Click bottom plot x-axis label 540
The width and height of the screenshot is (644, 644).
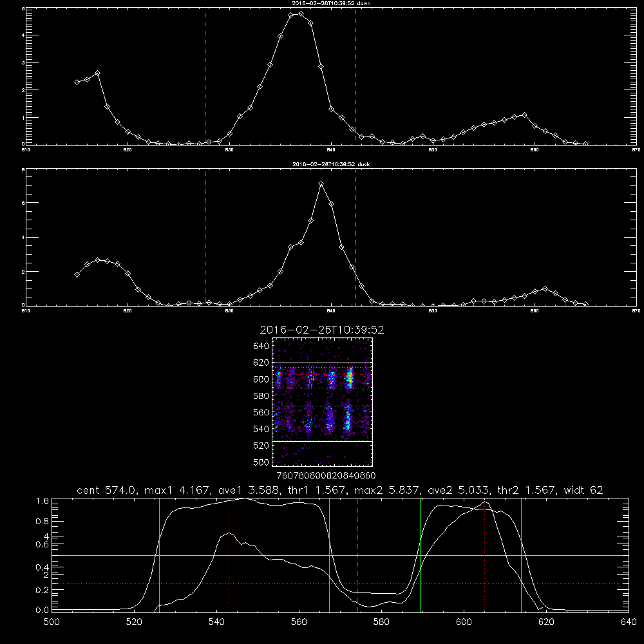(x=216, y=622)
